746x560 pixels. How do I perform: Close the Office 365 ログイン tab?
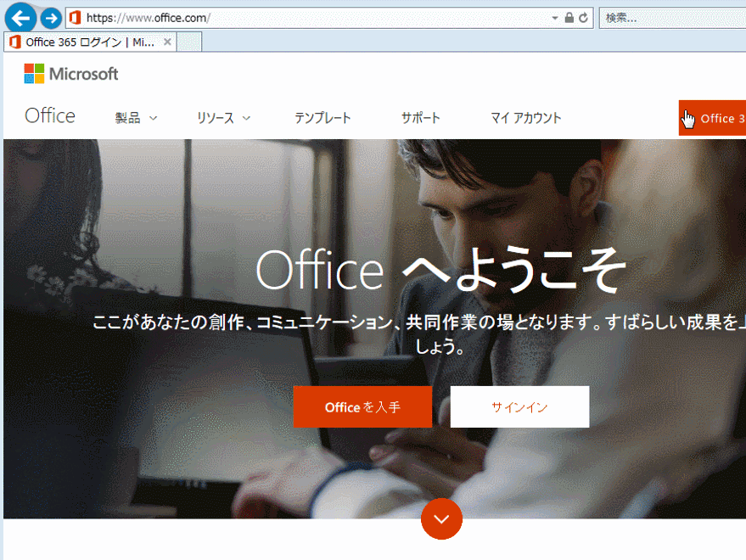tap(167, 42)
